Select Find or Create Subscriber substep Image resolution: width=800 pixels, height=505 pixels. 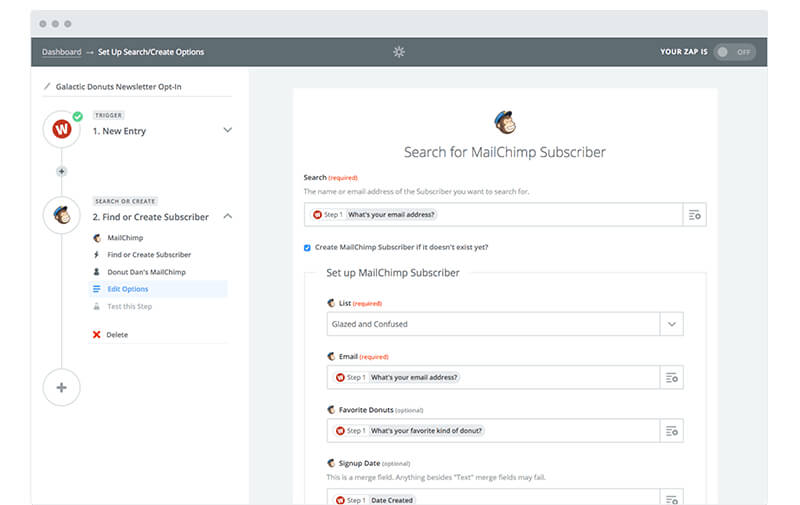[x=149, y=255]
